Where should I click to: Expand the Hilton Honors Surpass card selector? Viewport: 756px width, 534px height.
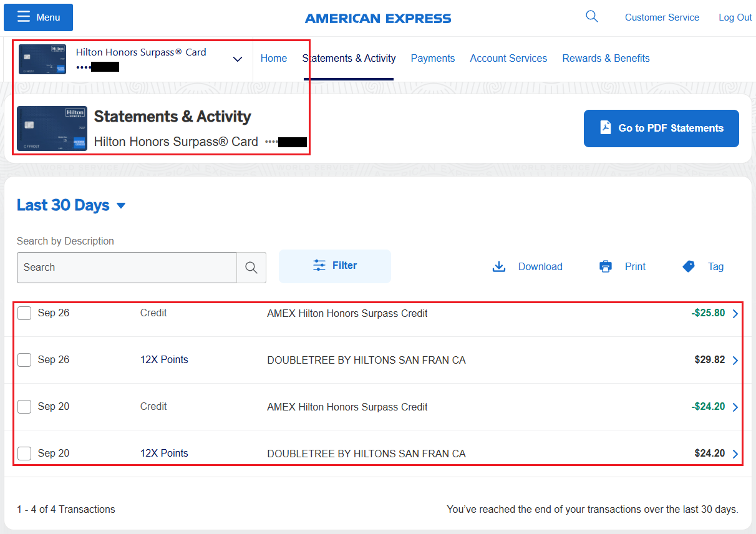(237, 59)
